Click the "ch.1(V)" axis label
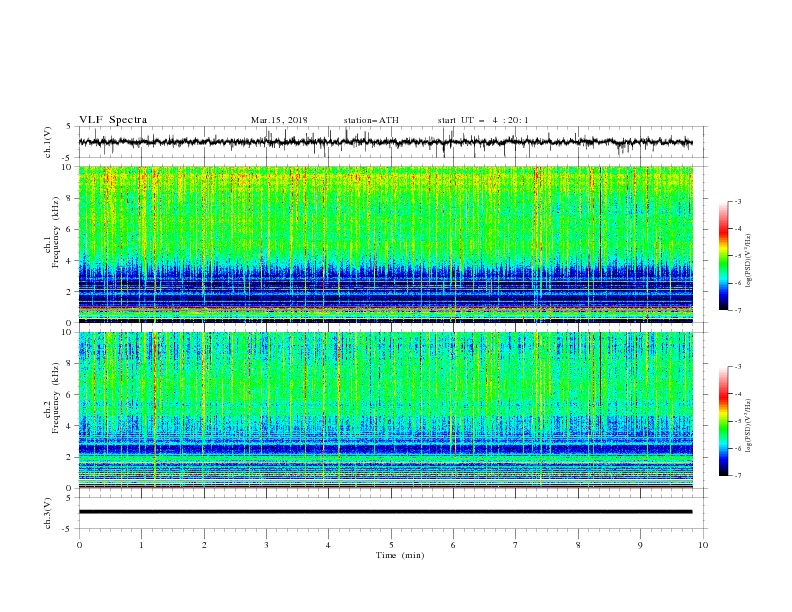The image size is (792, 612). point(47,142)
